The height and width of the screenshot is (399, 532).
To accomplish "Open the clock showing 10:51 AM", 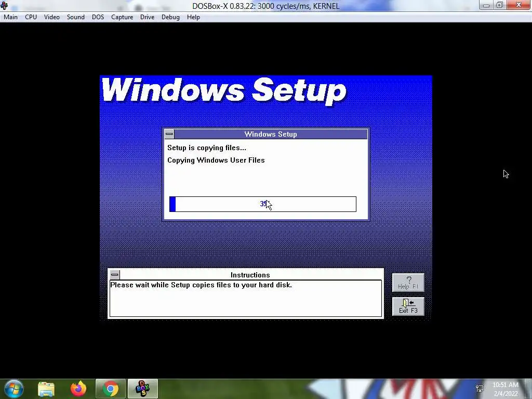I will point(505,389).
